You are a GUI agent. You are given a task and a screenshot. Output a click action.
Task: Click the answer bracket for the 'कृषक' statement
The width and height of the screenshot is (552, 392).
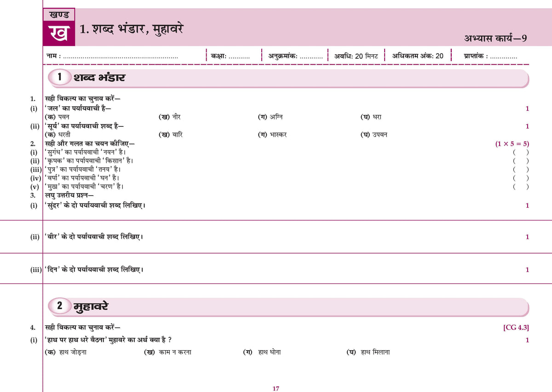[x=521, y=161]
